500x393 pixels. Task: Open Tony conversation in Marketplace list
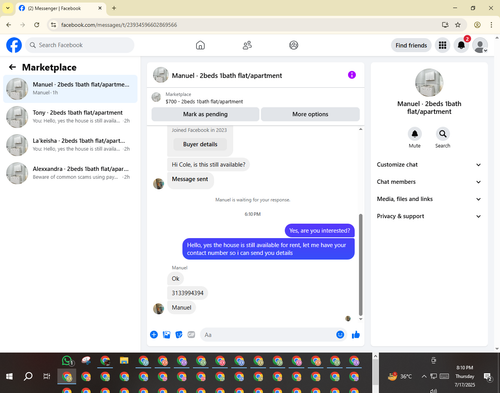70,117
